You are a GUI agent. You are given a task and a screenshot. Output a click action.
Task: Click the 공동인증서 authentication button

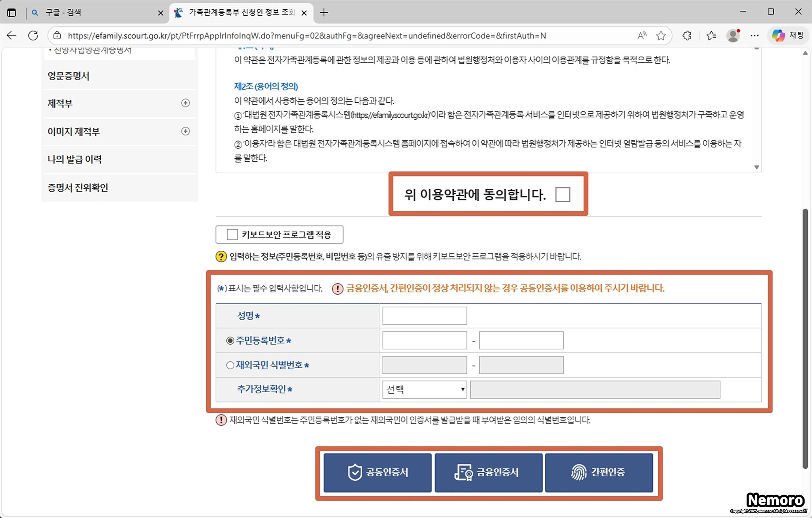(x=377, y=472)
